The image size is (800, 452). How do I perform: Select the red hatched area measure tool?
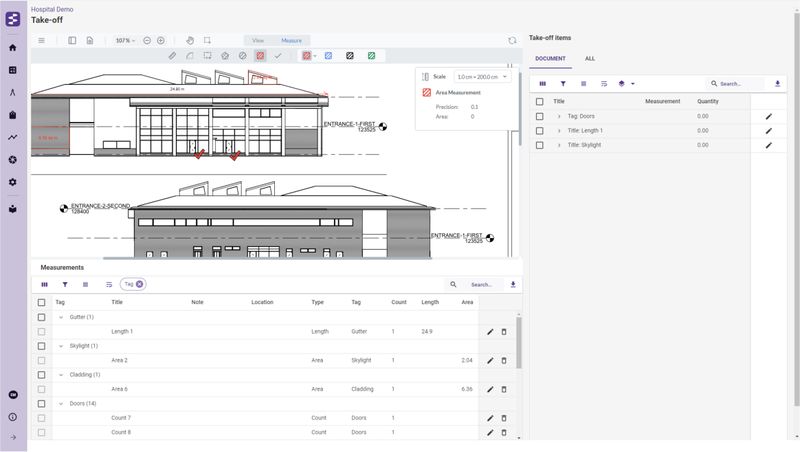[260, 56]
